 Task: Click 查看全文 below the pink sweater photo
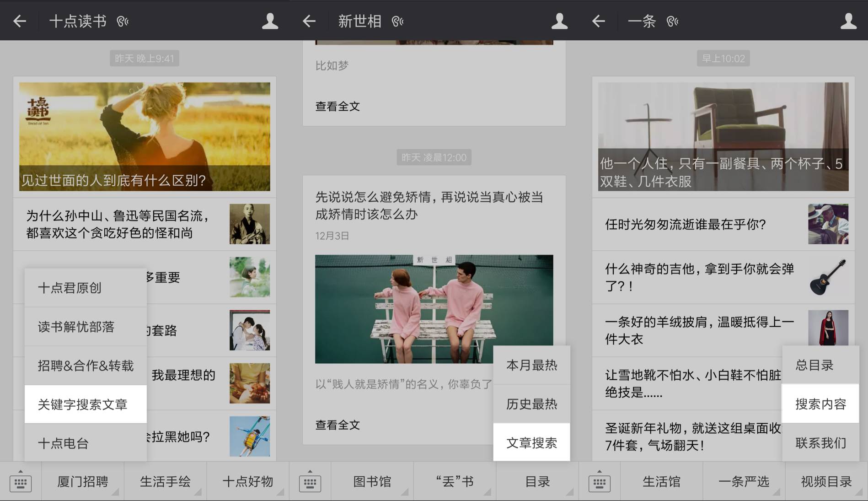[338, 425]
